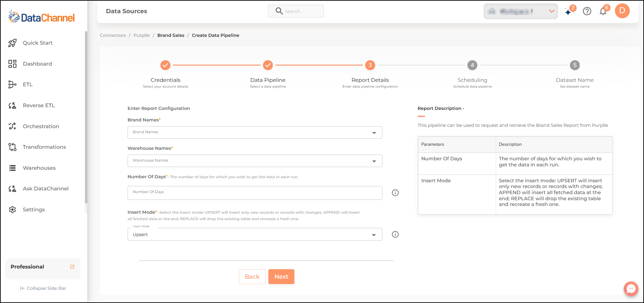Go to Connectors breadcrumb link
This screenshot has height=303, width=644.
point(113,35)
